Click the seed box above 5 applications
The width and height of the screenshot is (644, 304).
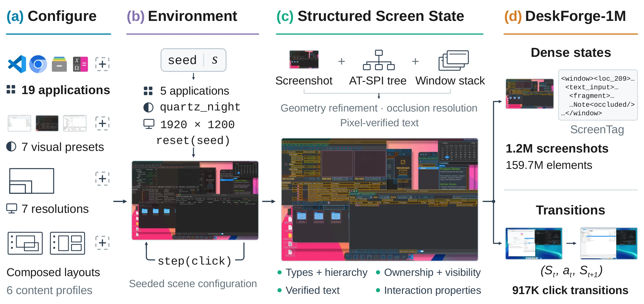pyautogui.click(x=193, y=60)
